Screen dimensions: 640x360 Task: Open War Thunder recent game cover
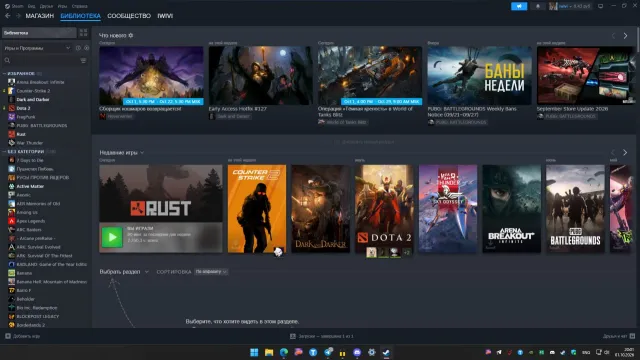(448, 209)
